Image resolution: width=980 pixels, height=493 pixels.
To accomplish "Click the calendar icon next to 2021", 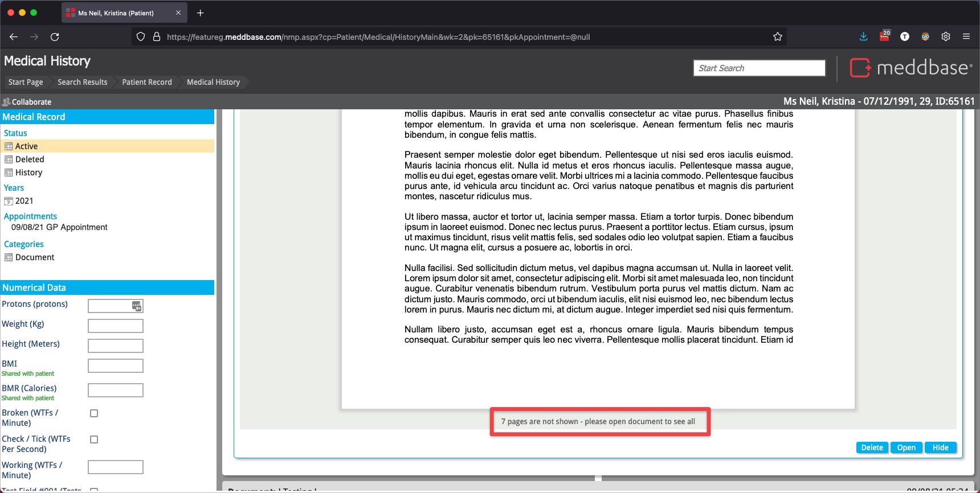I will click(9, 201).
